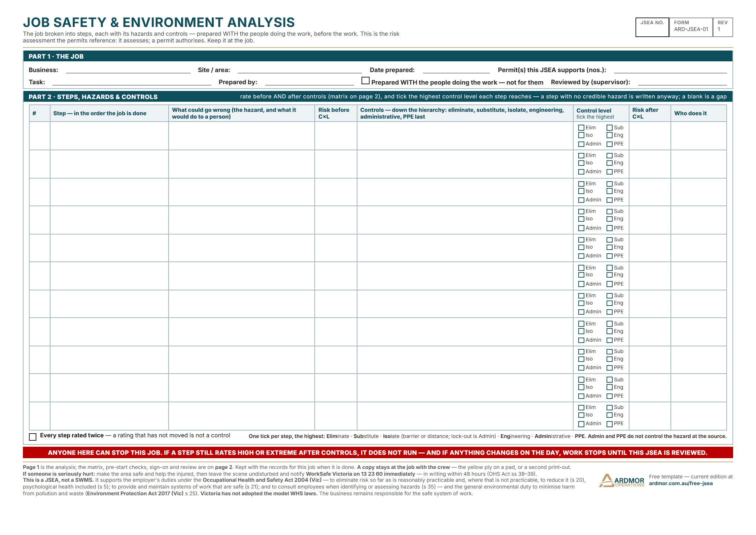
Task: Tick the PPE checkbox in the first step row
Action: coord(610,144)
